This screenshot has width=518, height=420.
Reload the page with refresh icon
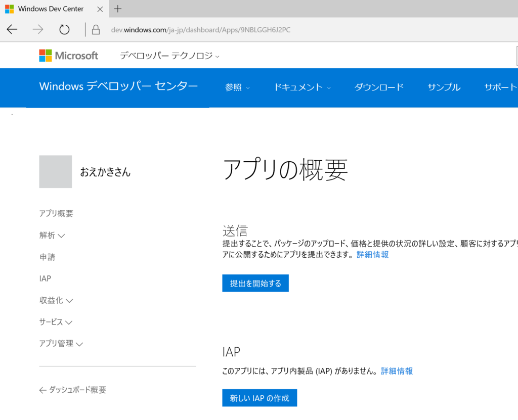pyautogui.click(x=64, y=29)
